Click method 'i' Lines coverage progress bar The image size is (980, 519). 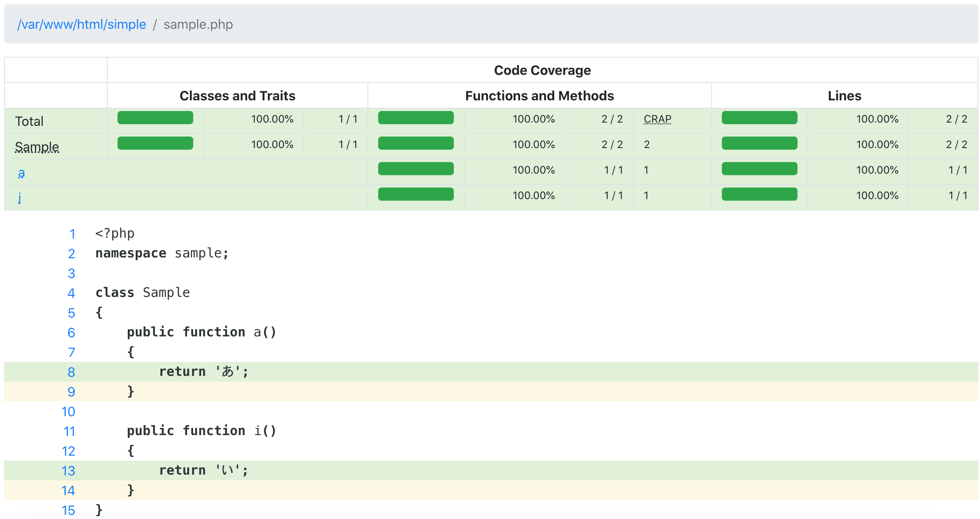(759, 194)
